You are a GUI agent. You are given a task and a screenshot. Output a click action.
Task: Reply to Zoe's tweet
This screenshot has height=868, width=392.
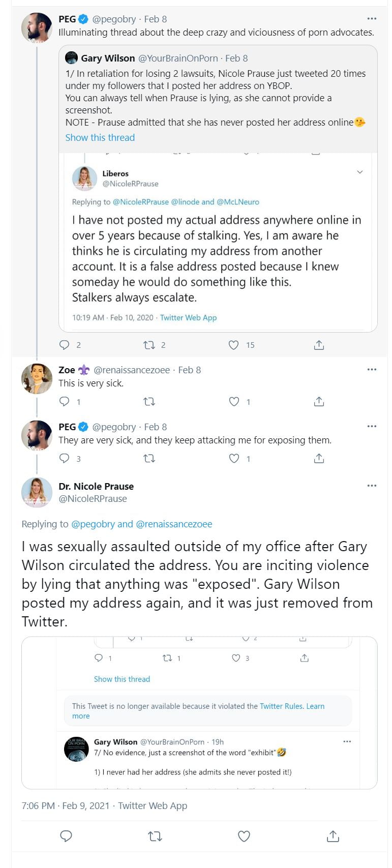coord(65,402)
